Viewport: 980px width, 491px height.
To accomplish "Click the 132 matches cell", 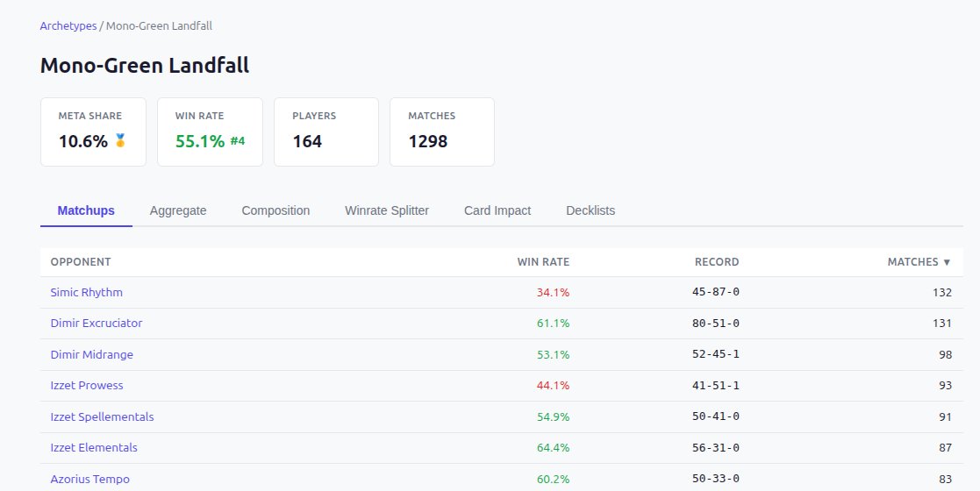I will click(942, 292).
